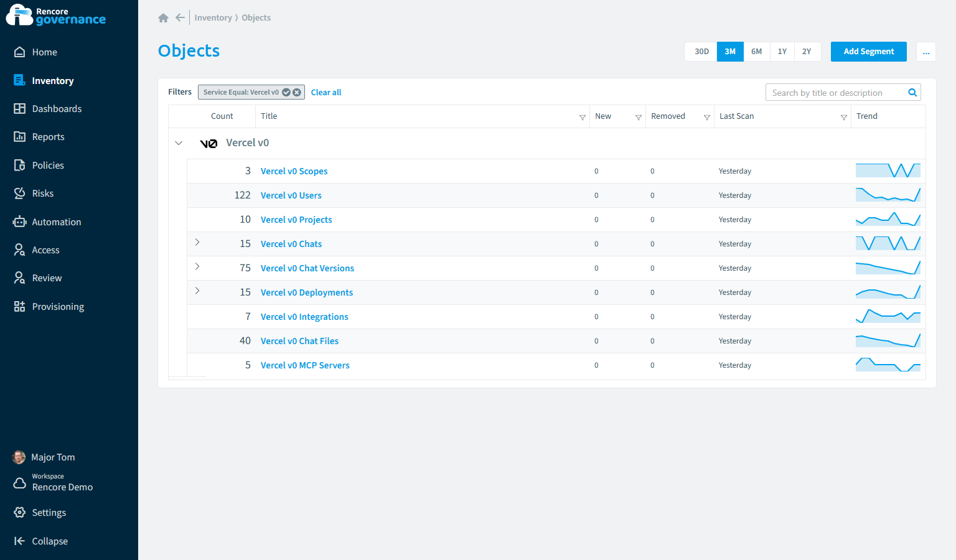Select the 3M time range

tap(730, 52)
